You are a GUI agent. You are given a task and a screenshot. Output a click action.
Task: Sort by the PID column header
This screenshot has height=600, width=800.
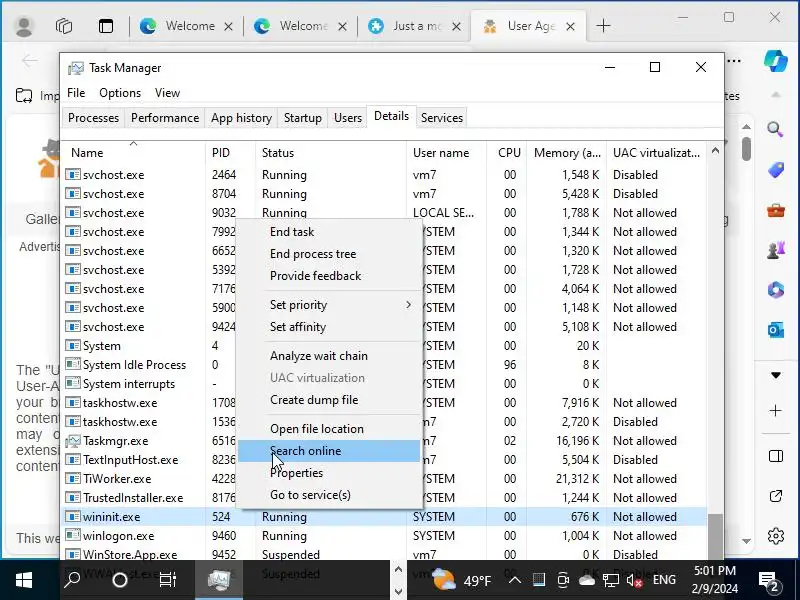[230, 153]
